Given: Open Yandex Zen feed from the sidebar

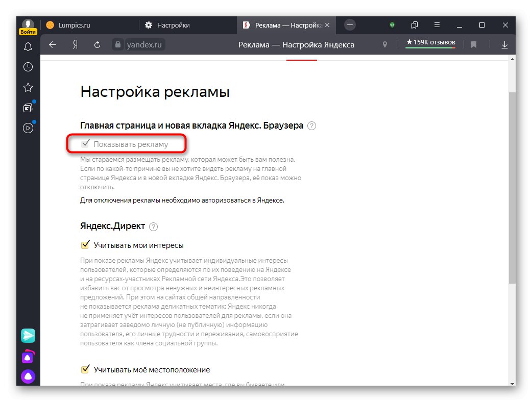Looking at the screenshot, I should tap(28, 108).
